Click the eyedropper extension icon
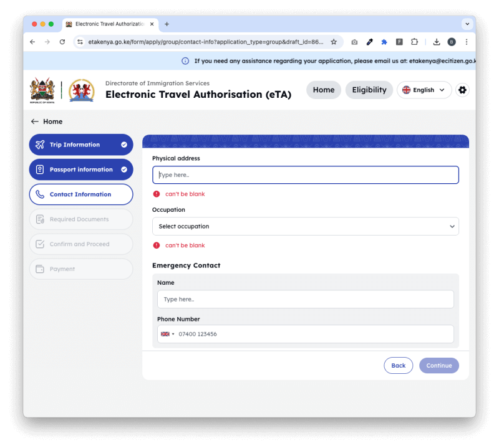499x448 pixels. click(x=369, y=42)
